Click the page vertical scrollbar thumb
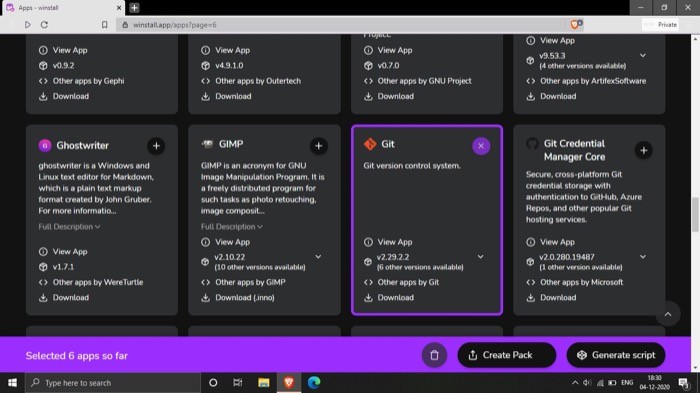This screenshot has width=700, height=393. [695, 214]
